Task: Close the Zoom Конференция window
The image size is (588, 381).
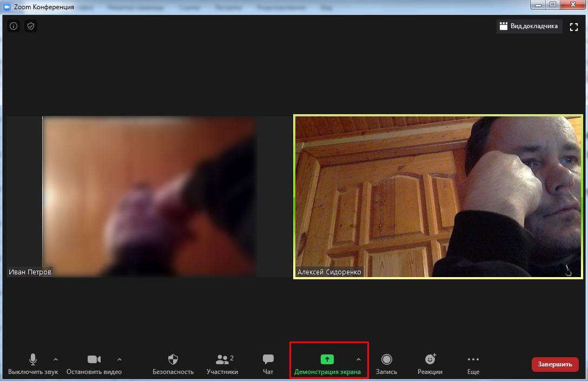Action: pyautogui.click(x=573, y=5)
